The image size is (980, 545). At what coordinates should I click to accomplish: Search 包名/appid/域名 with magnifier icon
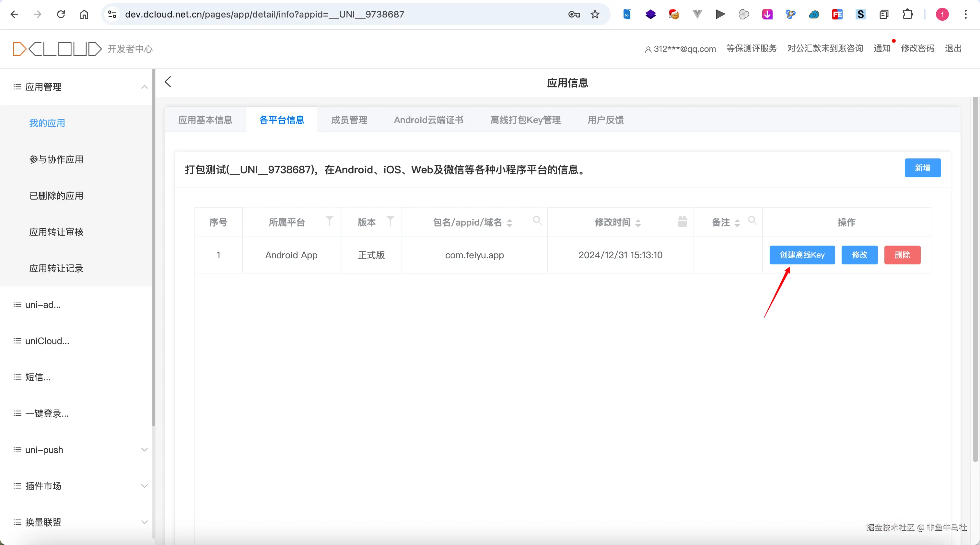pyautogui.click(x=537, y=220)
